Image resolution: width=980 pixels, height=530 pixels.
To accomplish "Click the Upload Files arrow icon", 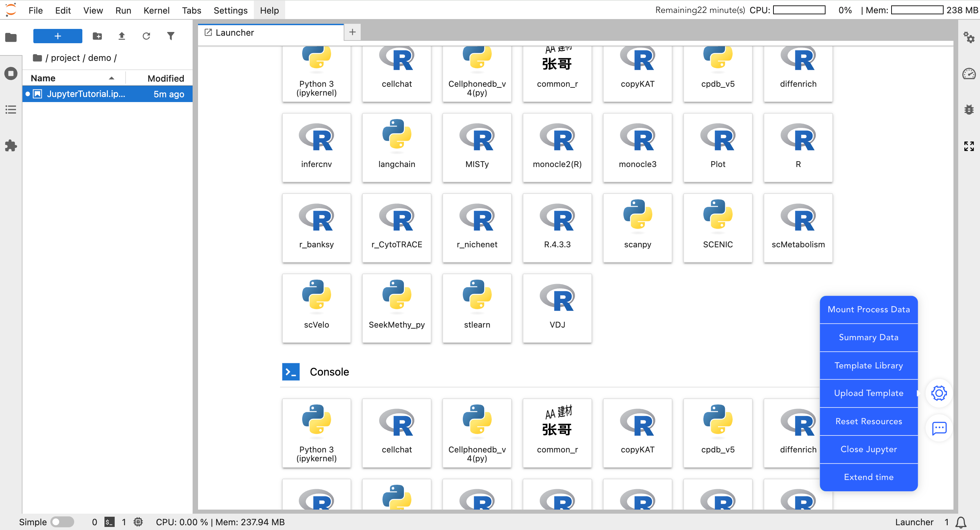I will (122, 36).
